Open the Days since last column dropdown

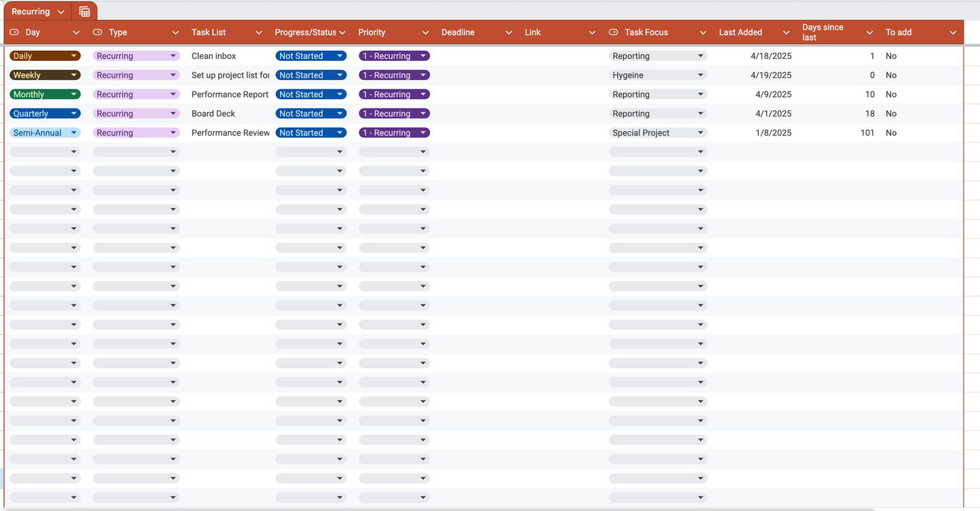click(869, 32)
